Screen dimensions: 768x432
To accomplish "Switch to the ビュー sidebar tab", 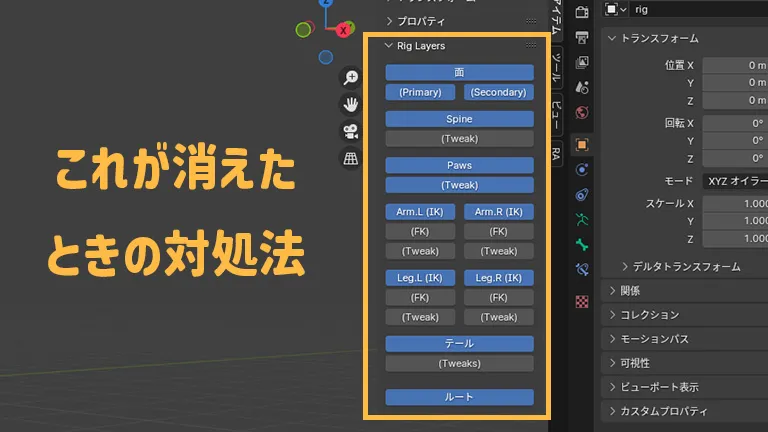I will 558,114.
